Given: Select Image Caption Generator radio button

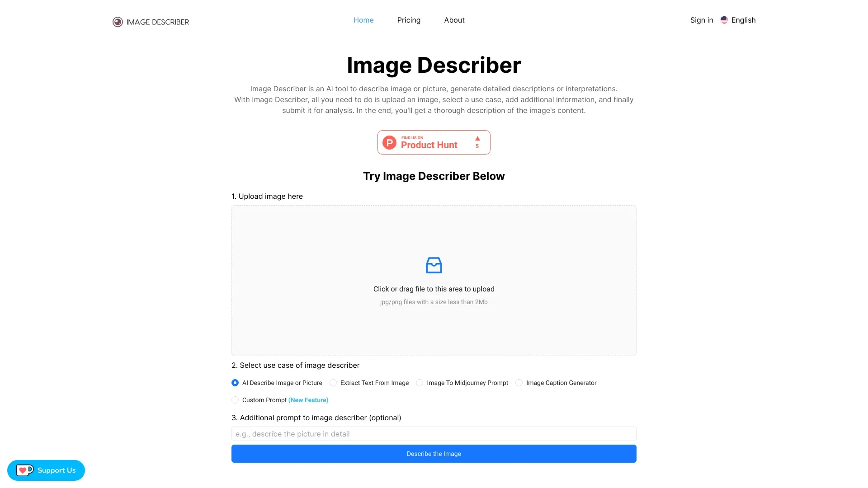Looking at the screenshot, I should 519,383.
